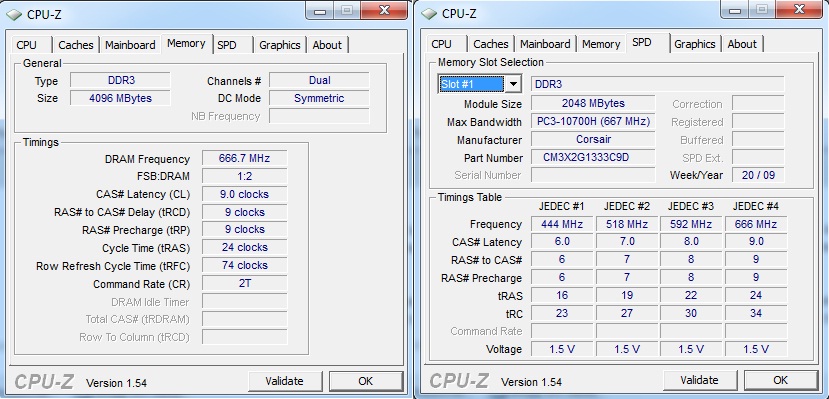Click the CPU-Z title icon in the right window
The height and width of the screenshot is (399, 829).
click(429, 14)
